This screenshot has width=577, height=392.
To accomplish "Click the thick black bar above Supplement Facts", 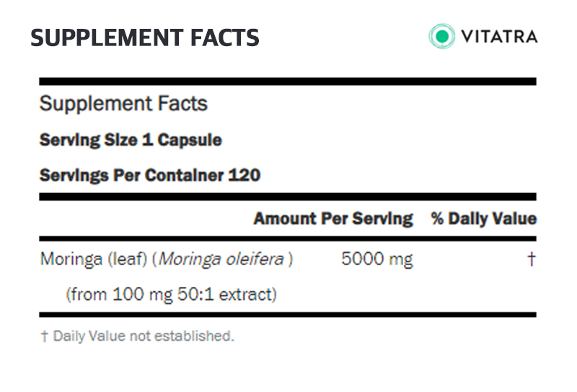I will 288,81.
